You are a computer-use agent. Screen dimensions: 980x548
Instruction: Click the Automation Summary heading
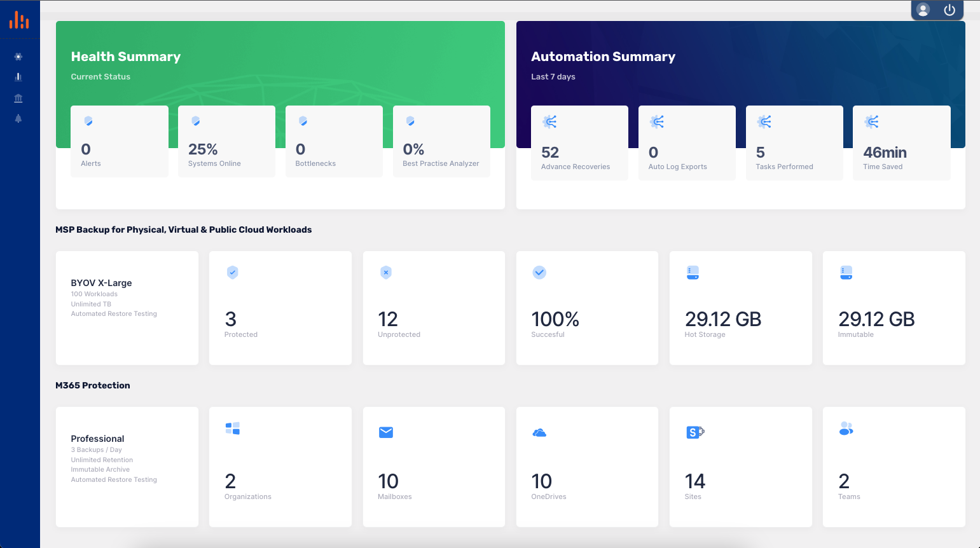(x=603, y=57)
